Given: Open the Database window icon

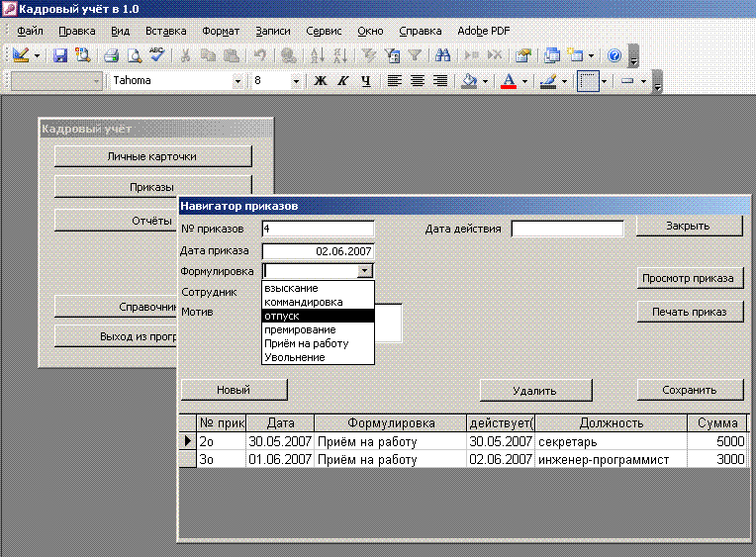Looking at the screenshot, I should pos(551,55).
